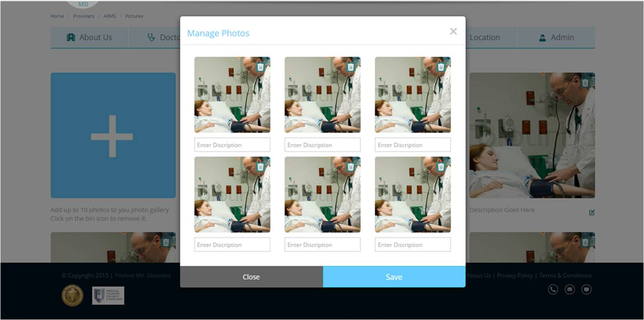644x320 pixels.
Task: Delete the top-right photo in Manage Photos
Action: (441, 67)
